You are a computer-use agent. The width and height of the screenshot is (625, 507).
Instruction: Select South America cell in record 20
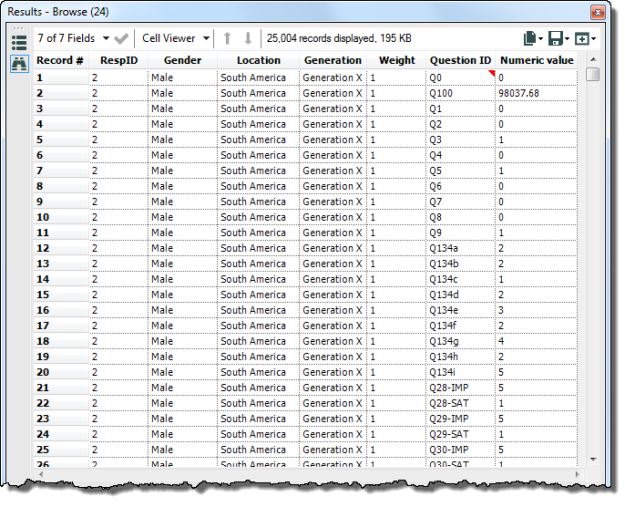tap(258, 372)
